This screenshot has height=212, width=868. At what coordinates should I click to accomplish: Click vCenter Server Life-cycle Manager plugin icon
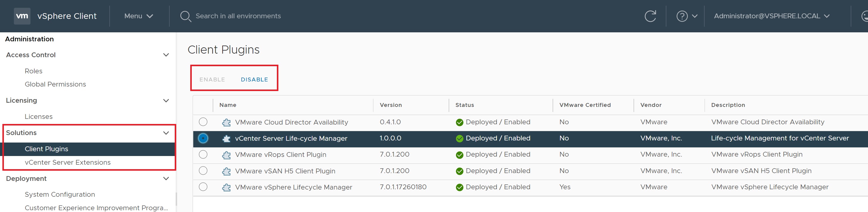[x=226, y=138]
